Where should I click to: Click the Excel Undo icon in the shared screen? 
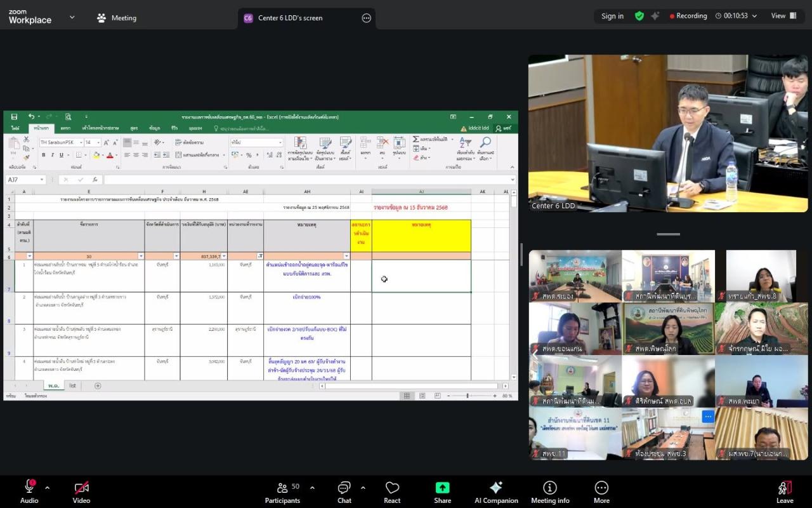tap(31, 117)
